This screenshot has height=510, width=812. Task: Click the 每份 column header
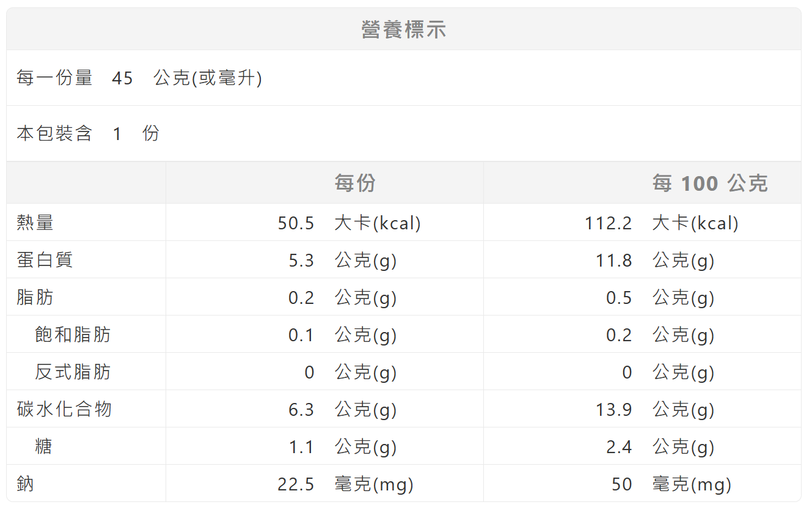(x=355, y=183)
